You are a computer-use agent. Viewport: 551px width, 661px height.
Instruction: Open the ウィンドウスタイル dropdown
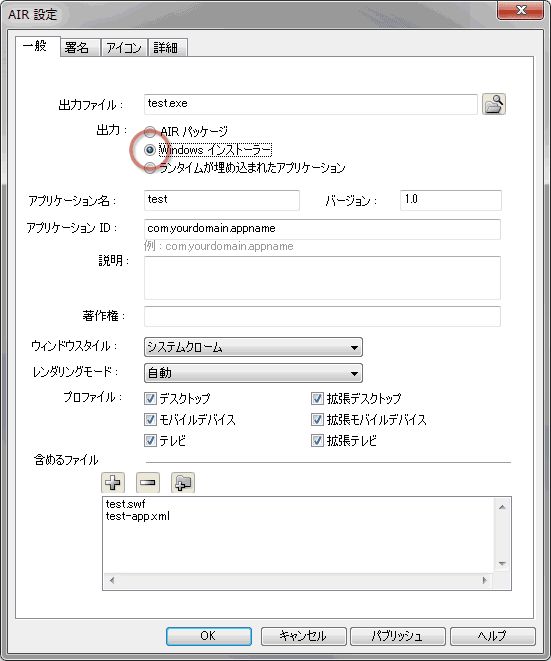(253, 347)
